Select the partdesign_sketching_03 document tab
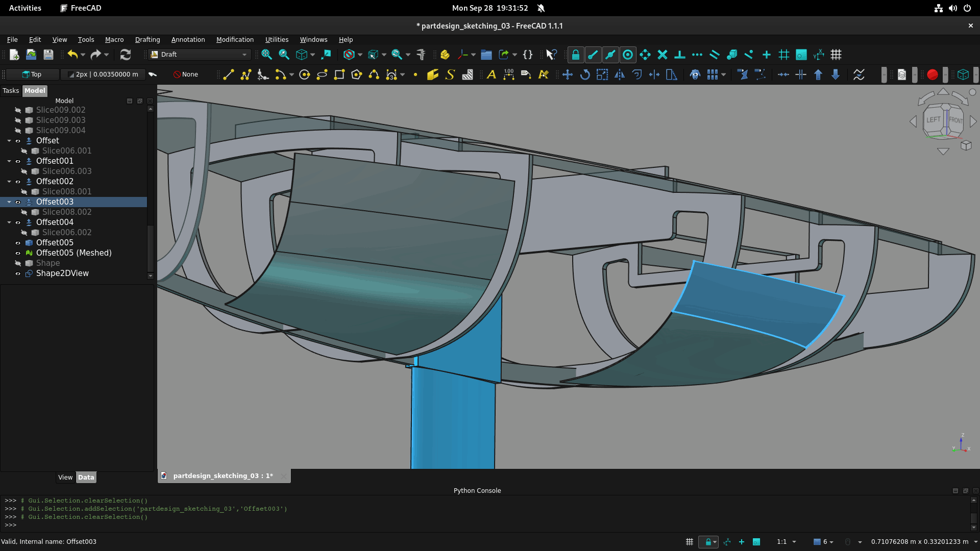 point(223,476)
